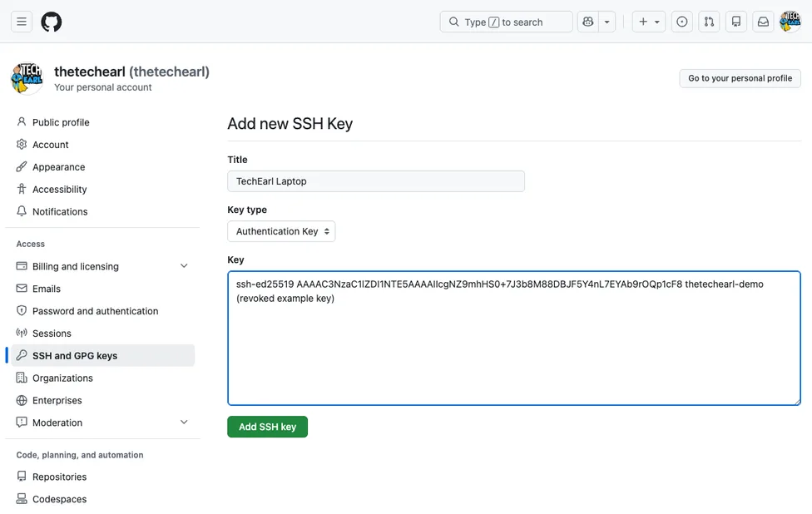Click the magnifier icon in search box
This screenshot has height=514, width=812.
tap(453, 22)
